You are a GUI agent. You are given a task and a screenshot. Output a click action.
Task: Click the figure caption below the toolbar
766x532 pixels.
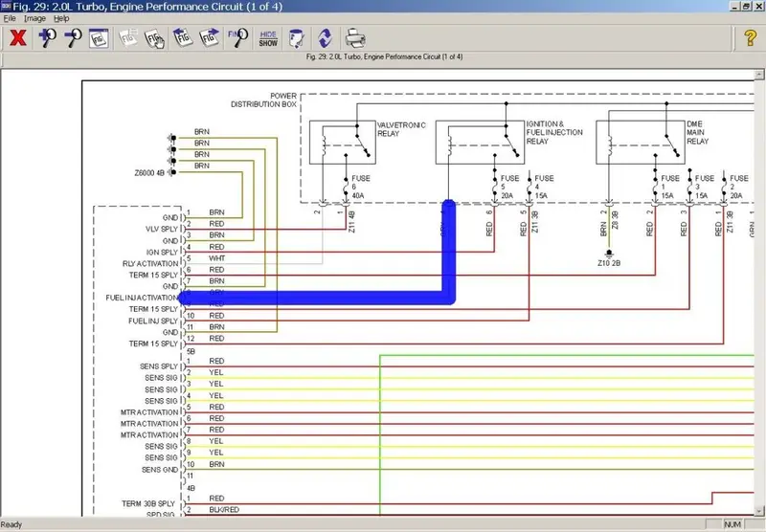point(384,56)
